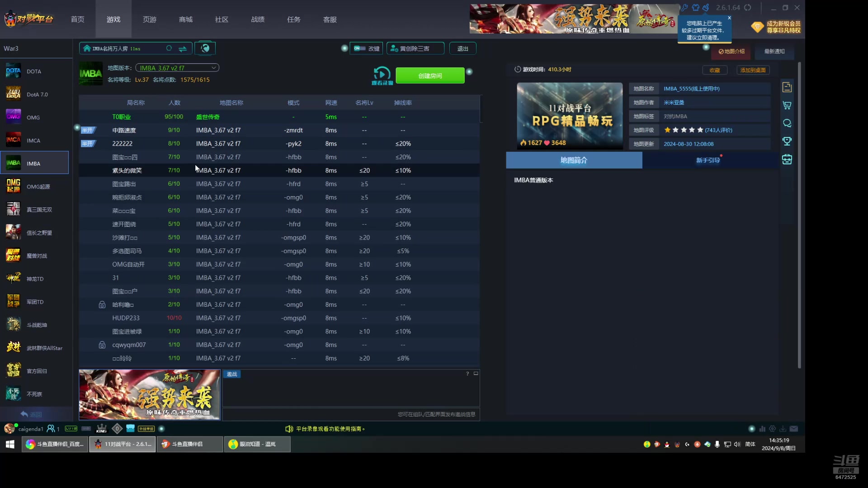Click the 退出 button
The width and height of the screenshot is (868, 488).
[x=462, y=48]
